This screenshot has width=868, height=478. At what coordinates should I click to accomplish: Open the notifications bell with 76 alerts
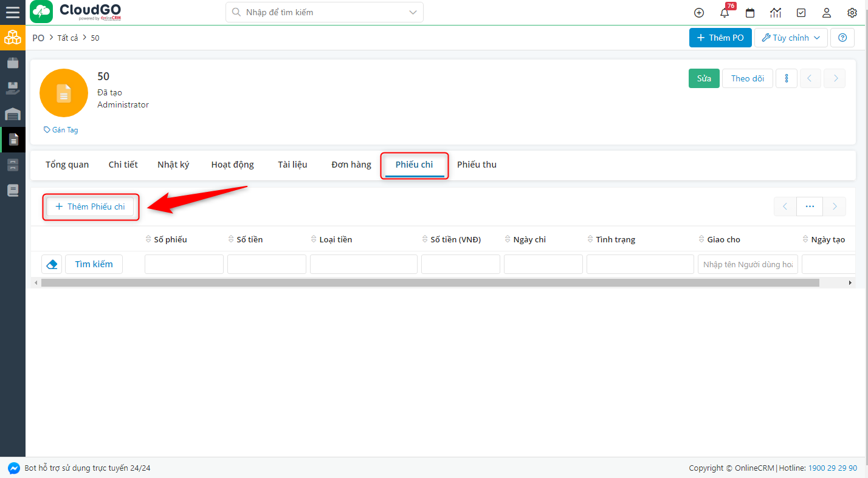(x=725, y=12)
